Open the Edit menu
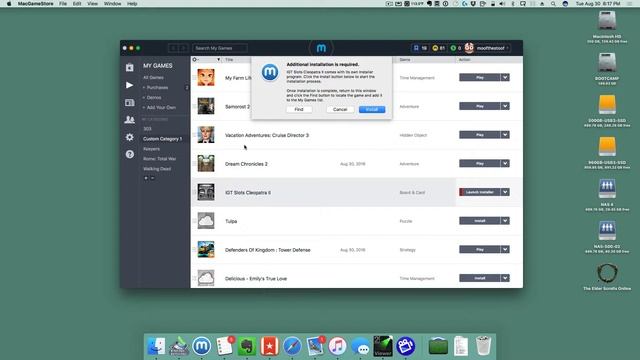640x360 pixels. coord(77,4)
